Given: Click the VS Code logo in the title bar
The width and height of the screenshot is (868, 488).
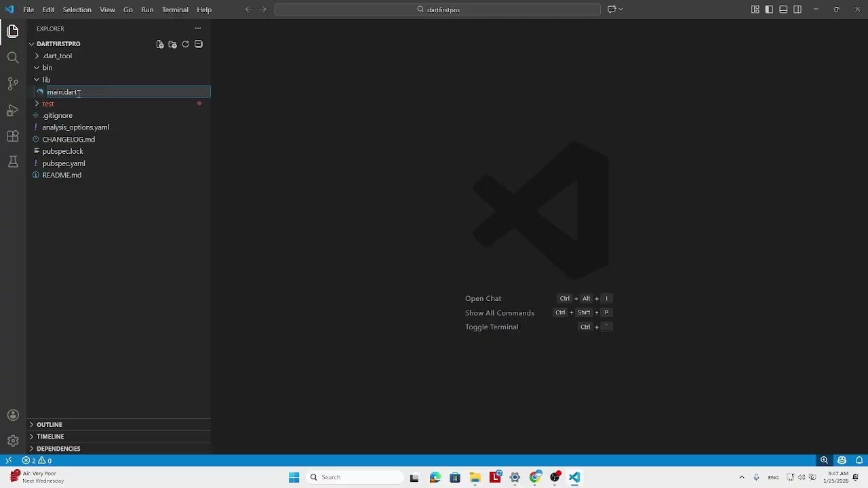Looking at the screenshot, I should [x=9, y=9].
